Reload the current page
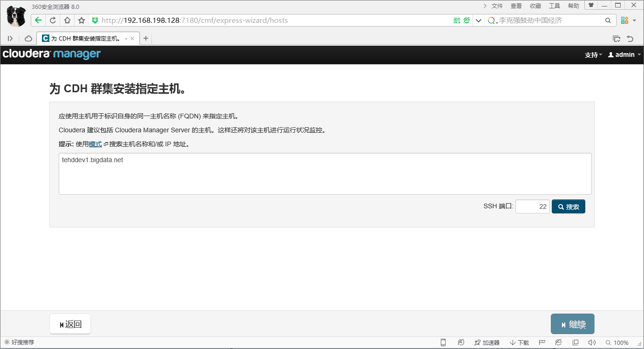This screenshot has height=349, width=644. coord(53,21)
